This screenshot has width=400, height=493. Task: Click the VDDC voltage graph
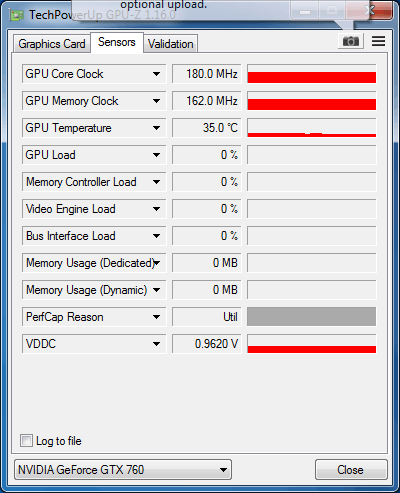[312, 344]
